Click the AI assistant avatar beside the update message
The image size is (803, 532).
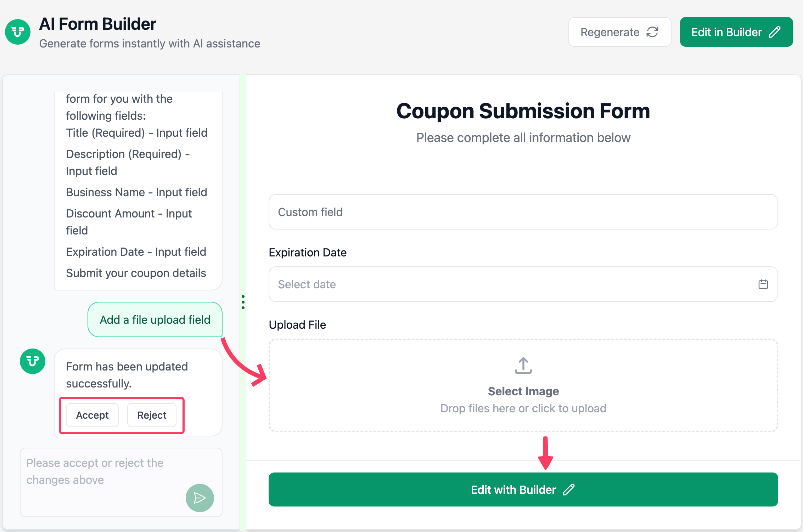coord(32,361)
